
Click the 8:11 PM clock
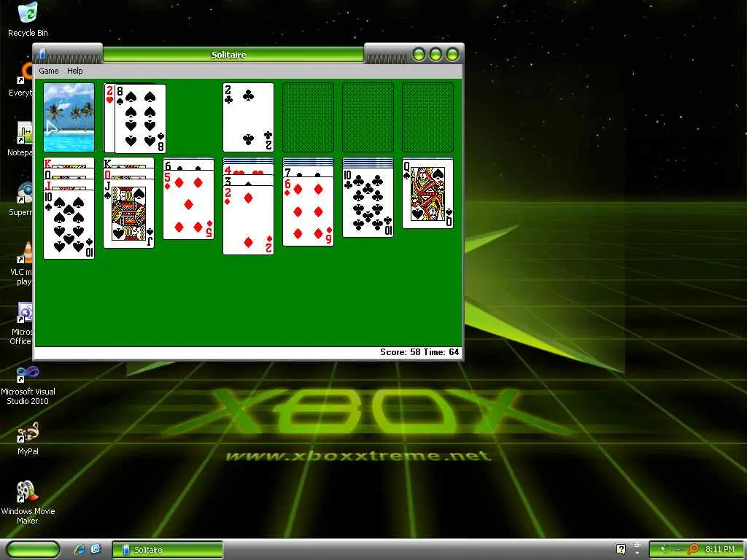click(719, 550)
